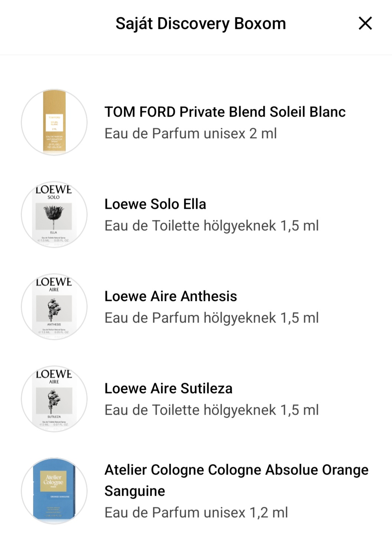The width and height of the screenshot is (392, 544).
Task: Select the Loewe Aire Anthesis title
Action: [x=171, y=296]
